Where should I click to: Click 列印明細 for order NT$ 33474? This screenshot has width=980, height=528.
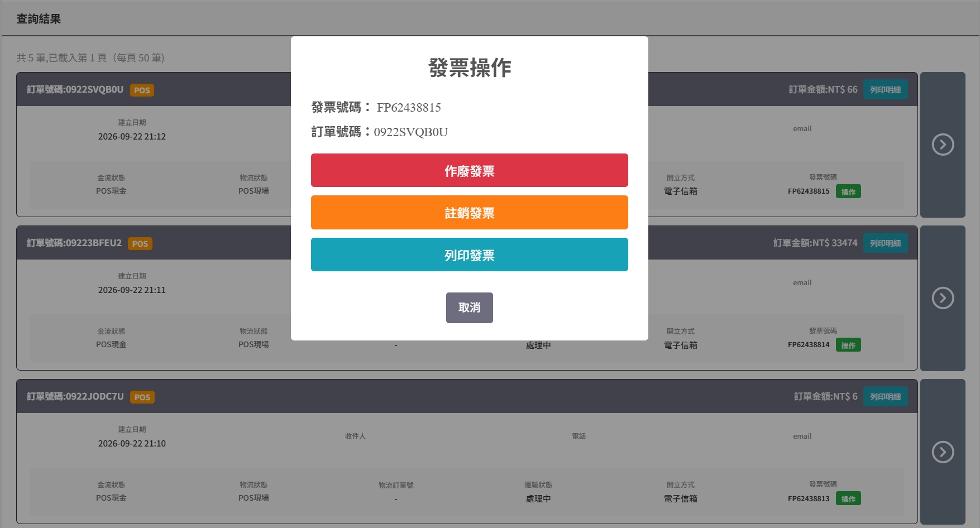coord(885,243)
